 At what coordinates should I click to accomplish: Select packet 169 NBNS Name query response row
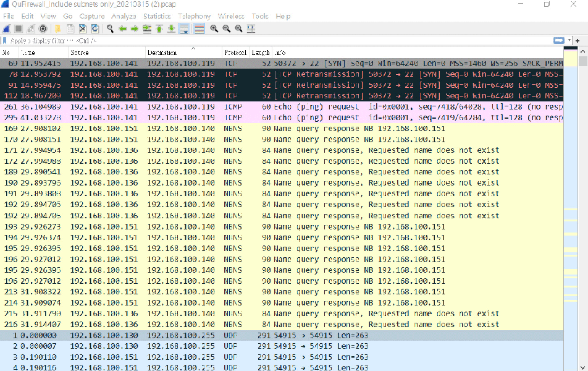pos(282,129)
